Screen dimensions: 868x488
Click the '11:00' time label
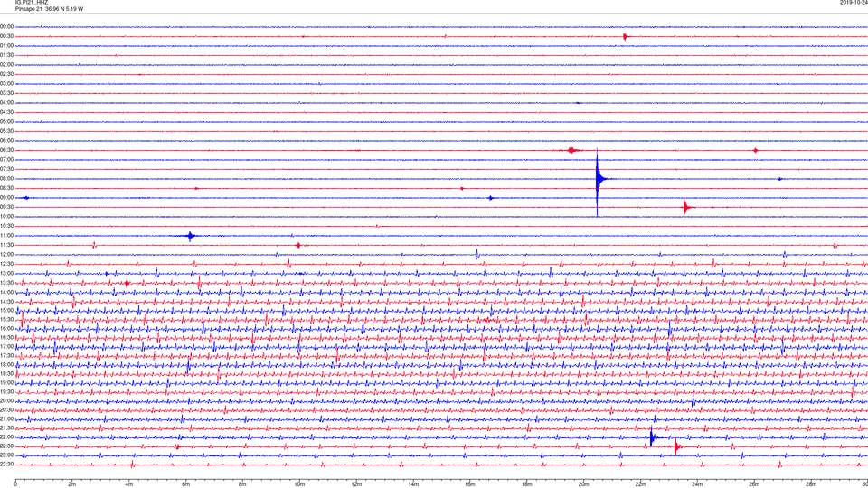(6, 236)
